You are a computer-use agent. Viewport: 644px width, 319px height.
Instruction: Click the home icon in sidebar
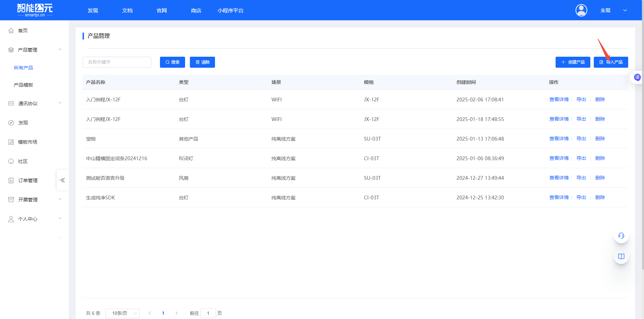(11, 31)
